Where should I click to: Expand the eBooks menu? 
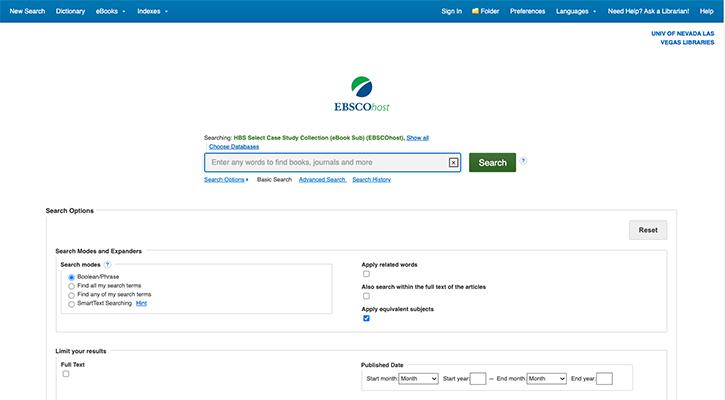[x=111, y=11]
